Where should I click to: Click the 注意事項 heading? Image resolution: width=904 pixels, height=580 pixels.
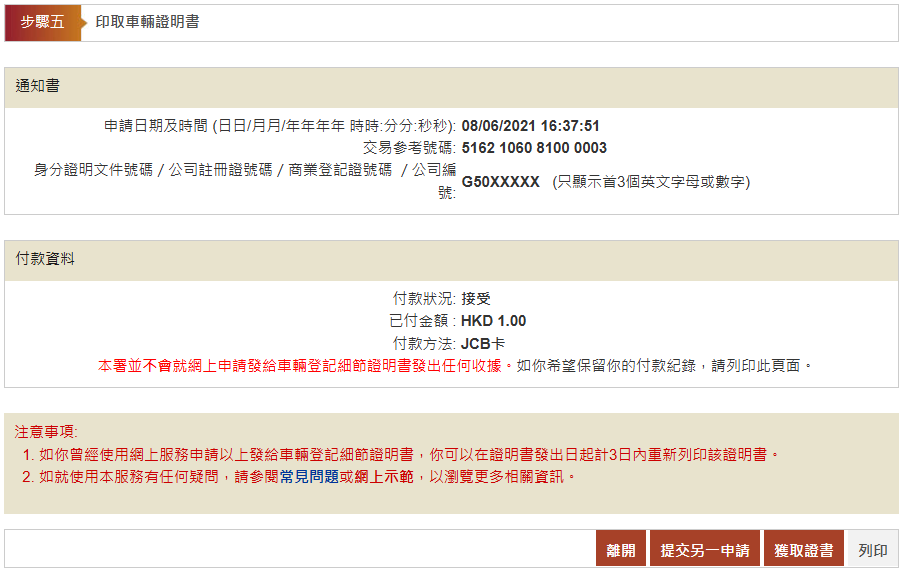(46, 431)
